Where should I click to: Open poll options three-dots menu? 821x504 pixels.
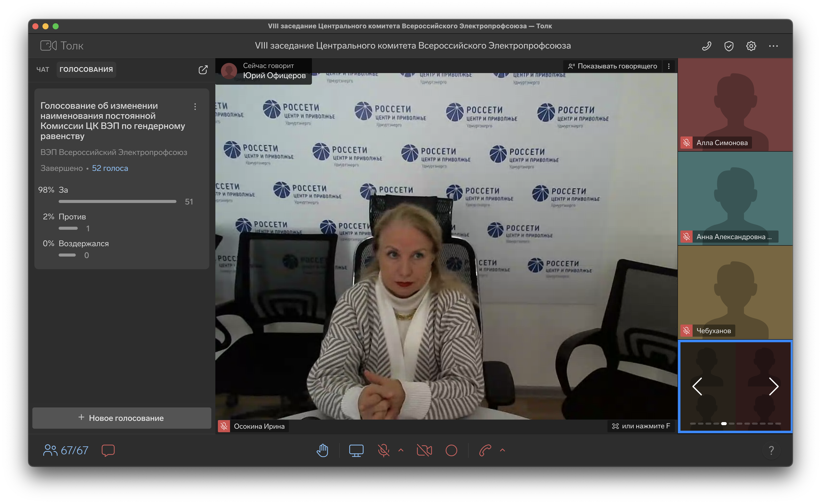195,107
